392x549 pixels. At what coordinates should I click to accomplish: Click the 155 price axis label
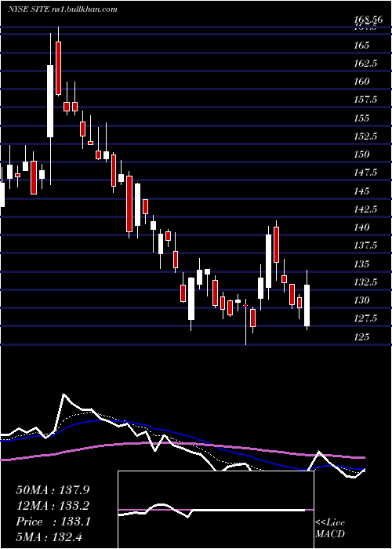[361, 118]
